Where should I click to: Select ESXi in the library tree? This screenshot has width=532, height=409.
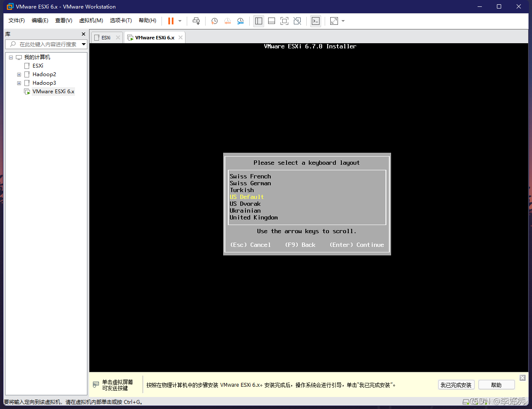[x=38, y=66]
